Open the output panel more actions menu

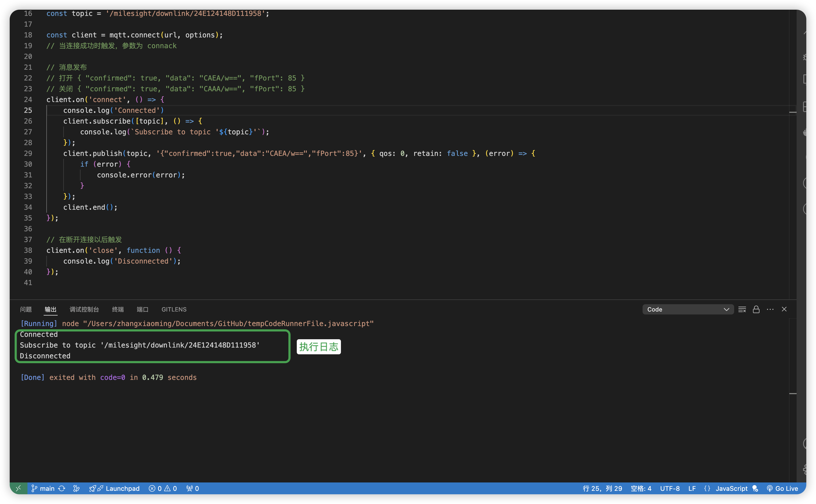click(770, 309)
